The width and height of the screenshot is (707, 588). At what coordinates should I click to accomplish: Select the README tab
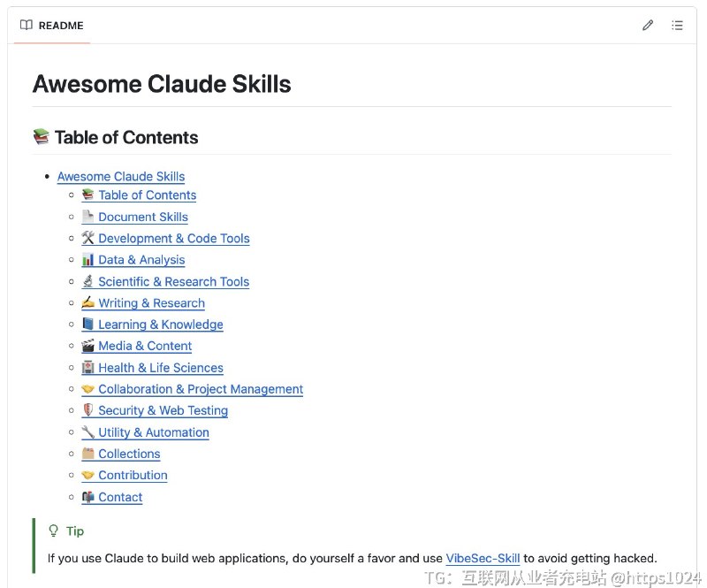pyautogui.click(x=60, y=26)
